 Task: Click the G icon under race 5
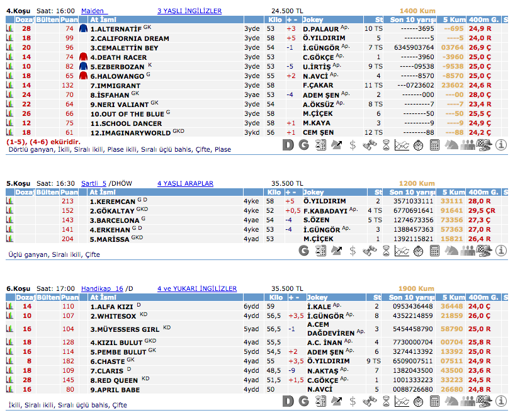(304, 251)
